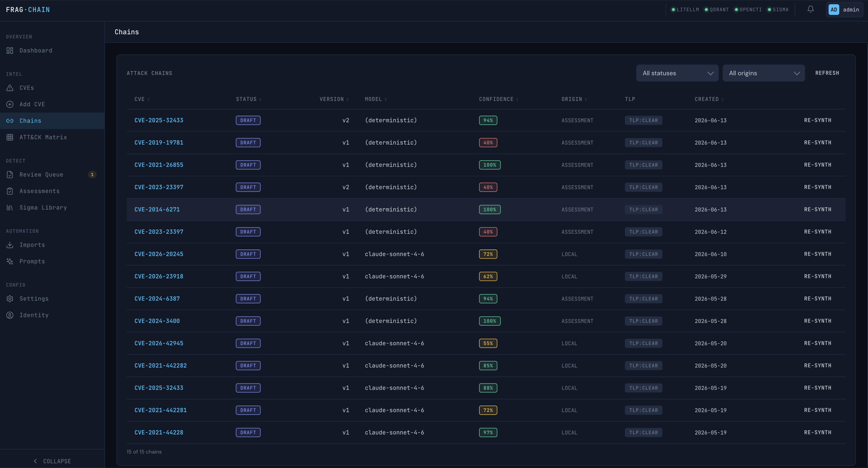Open the notifications bell
Image resolution: width=868 pixels, height=468 pixels.
click(810, 9)
